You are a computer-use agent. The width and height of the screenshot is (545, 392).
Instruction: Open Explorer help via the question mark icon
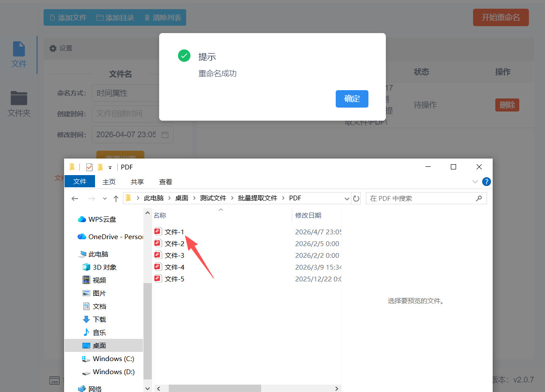point(487,182)
